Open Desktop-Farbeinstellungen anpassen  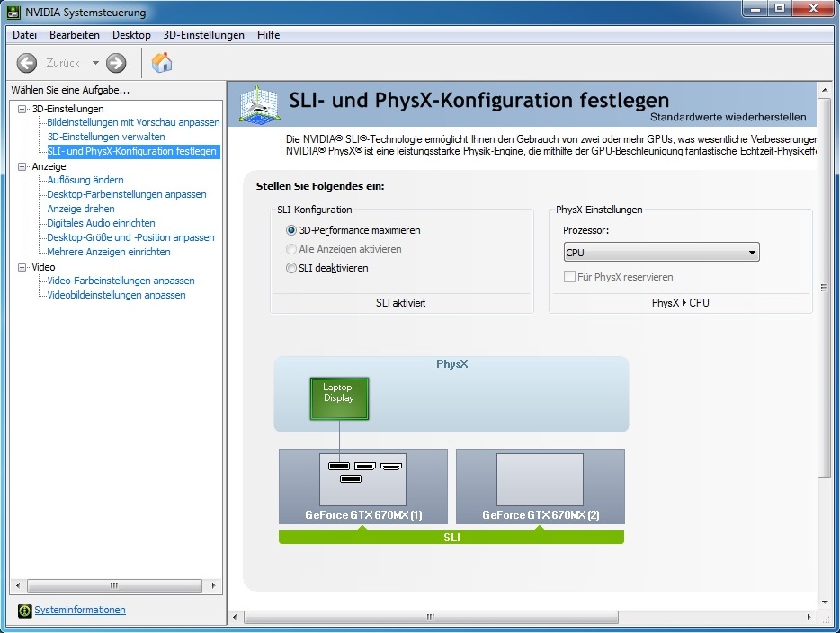127,195
